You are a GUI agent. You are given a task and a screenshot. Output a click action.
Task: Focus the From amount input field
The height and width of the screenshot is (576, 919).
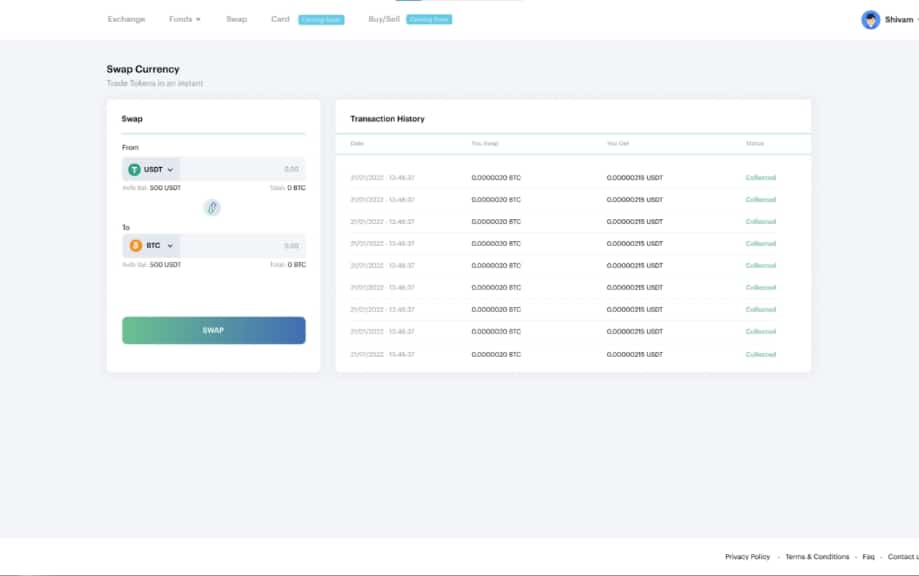tap(243, 169)
